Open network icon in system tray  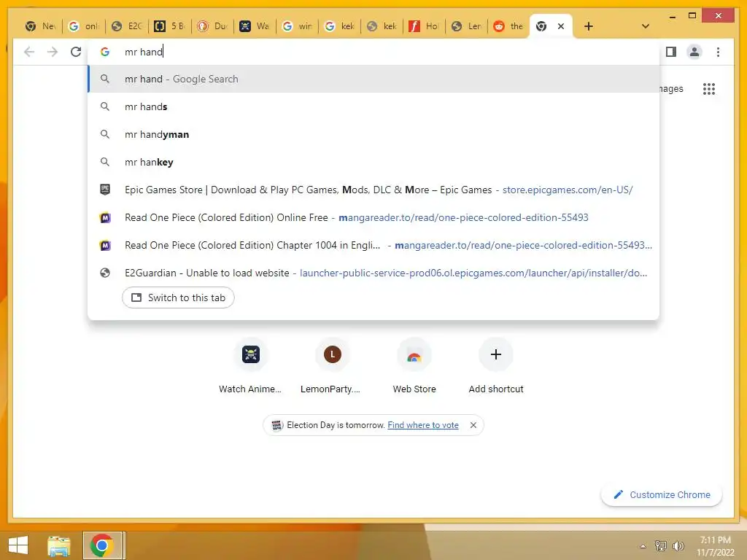pos(660,545)
